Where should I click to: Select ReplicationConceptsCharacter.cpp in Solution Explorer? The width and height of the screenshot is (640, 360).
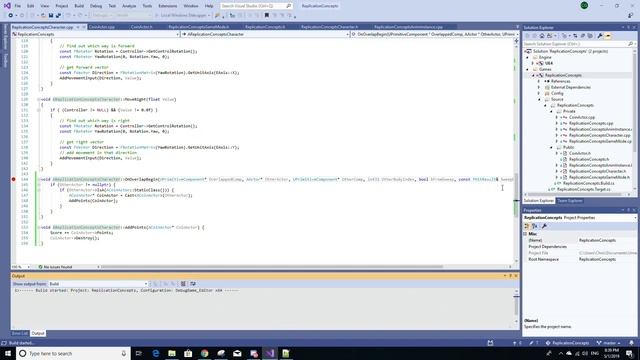(x=599, y=135)
